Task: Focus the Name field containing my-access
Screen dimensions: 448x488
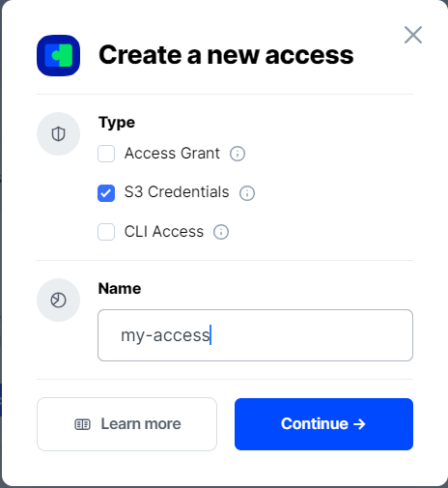Action: coord(255,335)
